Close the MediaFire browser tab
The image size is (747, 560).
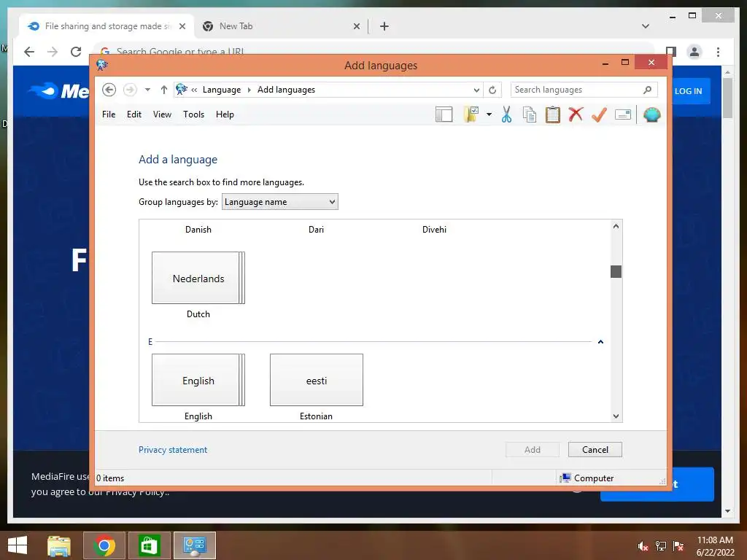point(182,26)
